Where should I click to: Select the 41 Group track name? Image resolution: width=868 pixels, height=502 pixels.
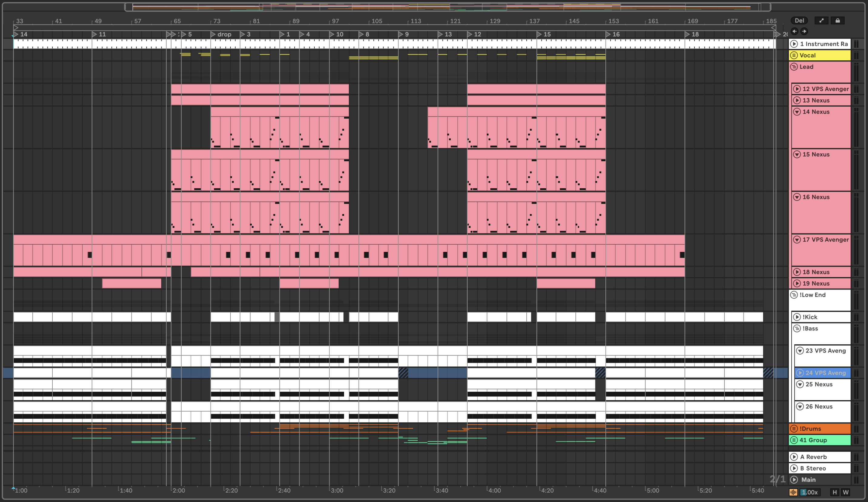813,440
